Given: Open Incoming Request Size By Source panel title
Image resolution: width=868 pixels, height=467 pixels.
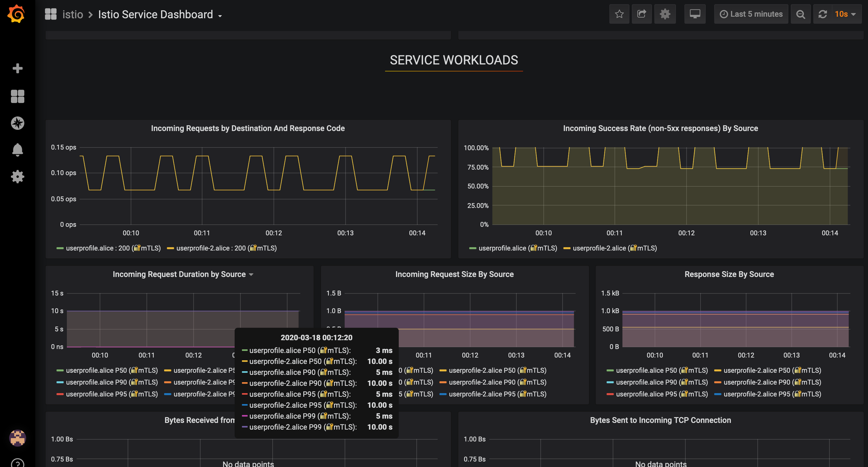Looking at the screenshot, I should [454, 274].
